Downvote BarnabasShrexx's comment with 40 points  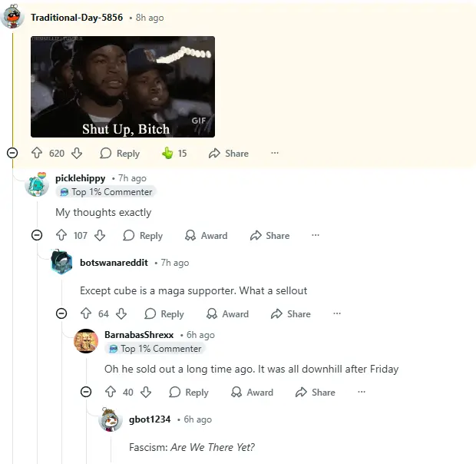pyautogui.click(x=146, y=392)
